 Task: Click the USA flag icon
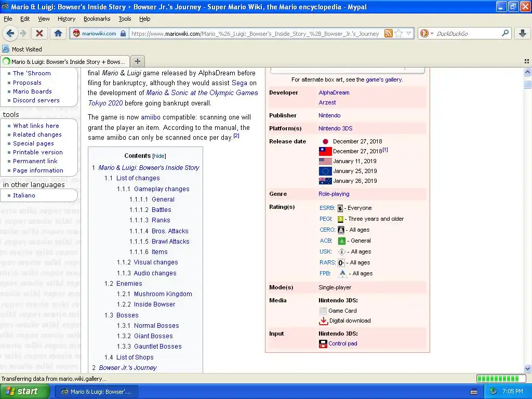tap(325, 161)
